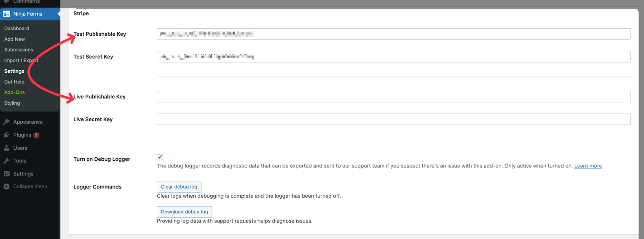
Task: Click into the Live Secret Key field
Action: pos(393,119)
